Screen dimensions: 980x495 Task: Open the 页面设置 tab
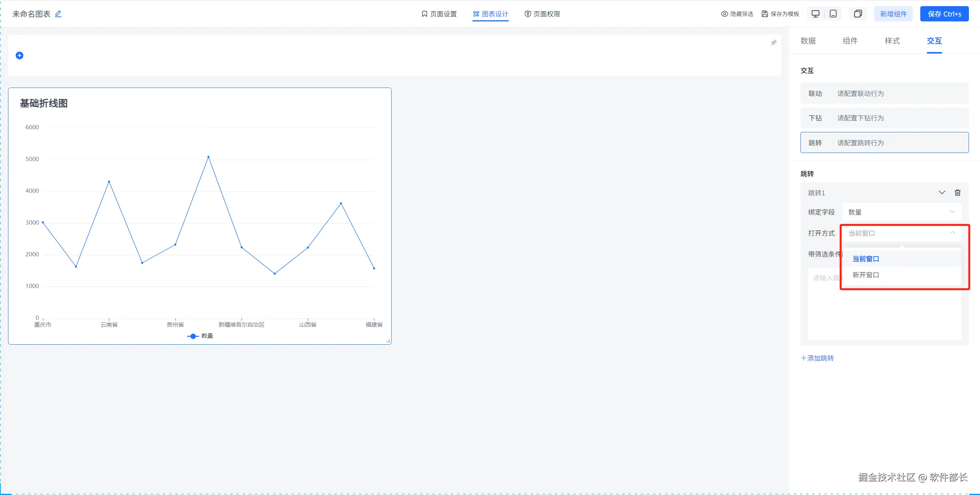point(439,14)
